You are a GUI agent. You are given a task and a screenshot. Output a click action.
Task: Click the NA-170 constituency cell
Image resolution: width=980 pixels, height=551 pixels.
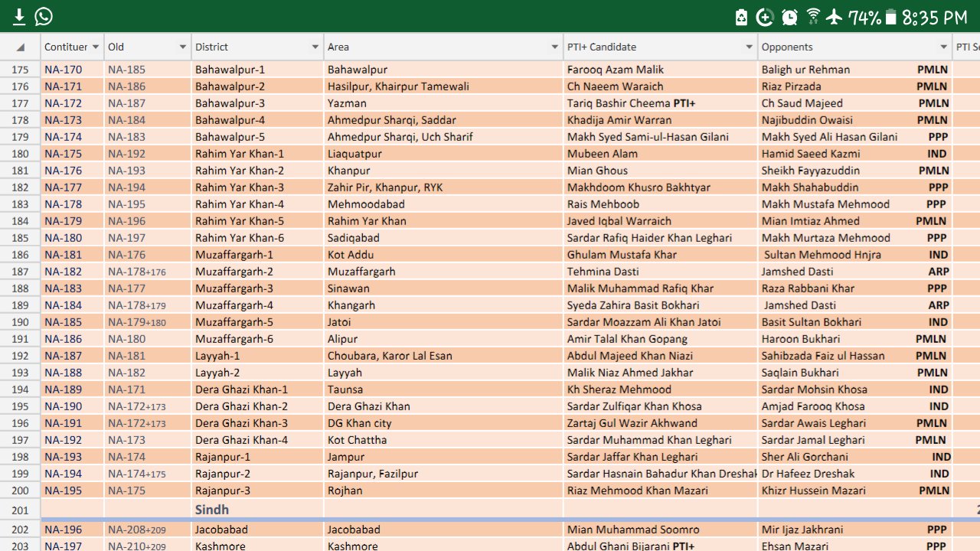click(x=64, y=70)
